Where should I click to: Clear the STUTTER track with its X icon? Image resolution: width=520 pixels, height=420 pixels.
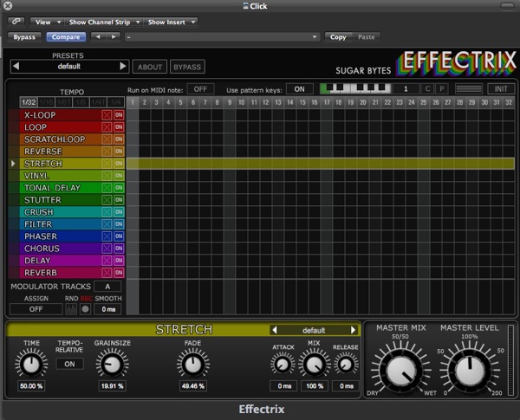pyautogui.click(x=107, y=200)
